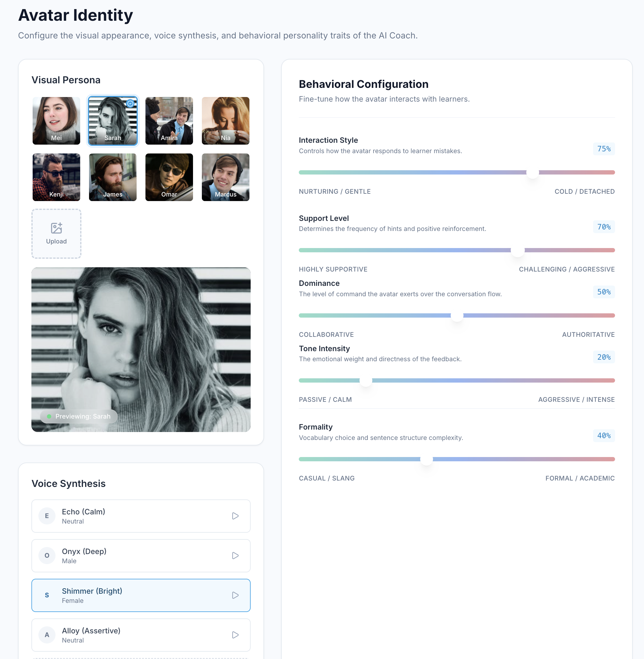
Task: Click the Interaction Style slider handle
Action: 532,172
